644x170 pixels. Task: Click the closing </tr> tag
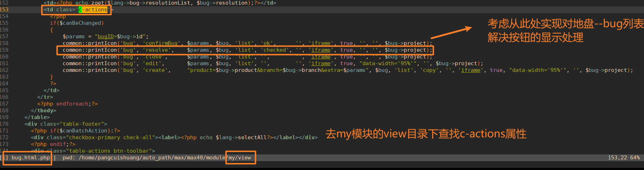click(45, 97)
